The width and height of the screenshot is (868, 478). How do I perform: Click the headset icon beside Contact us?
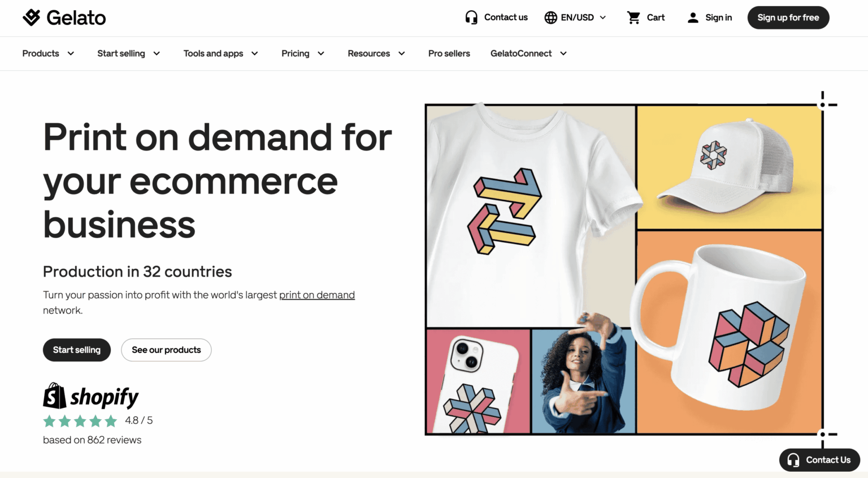[471, 18]
